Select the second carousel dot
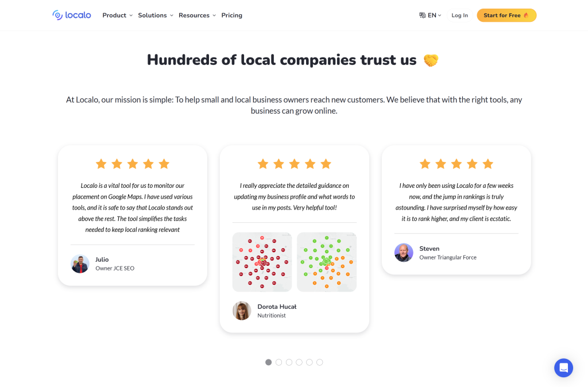The image size is (588, 387). (278, 362)
